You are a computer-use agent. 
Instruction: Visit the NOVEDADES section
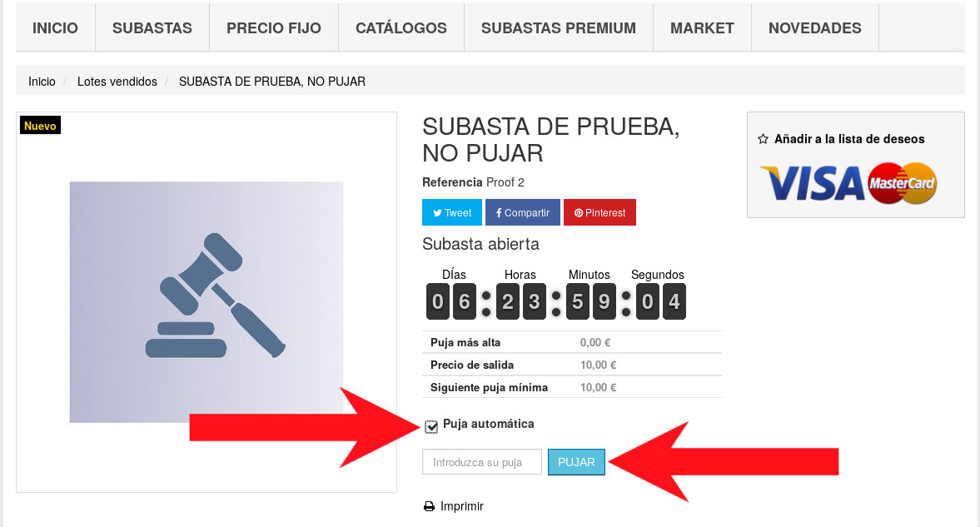[815, 28]
